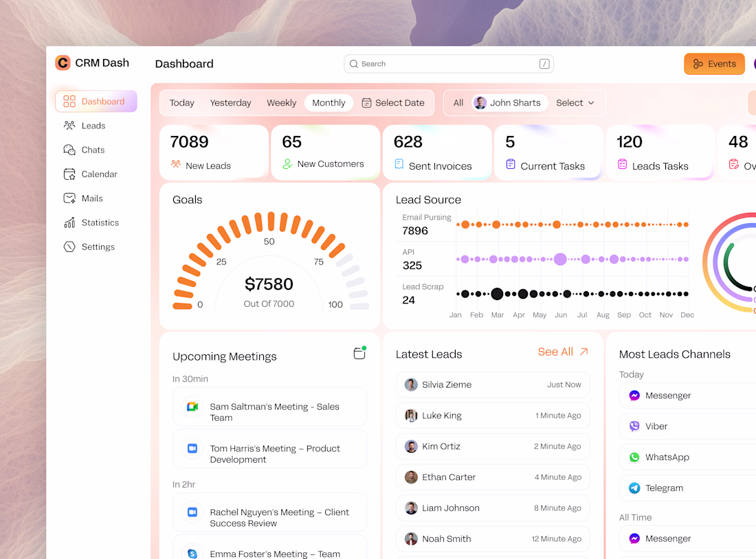
Task: Click Zoom icon on Rachel Nguyen's Meeting
Action: click(192, 512)
